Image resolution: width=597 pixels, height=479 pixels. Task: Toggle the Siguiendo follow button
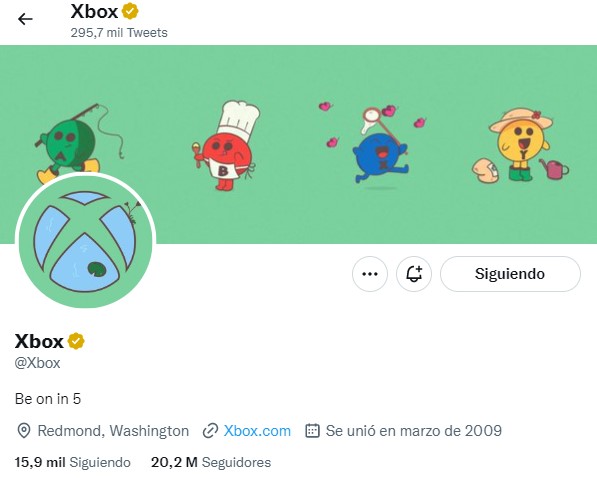[510, 274]
